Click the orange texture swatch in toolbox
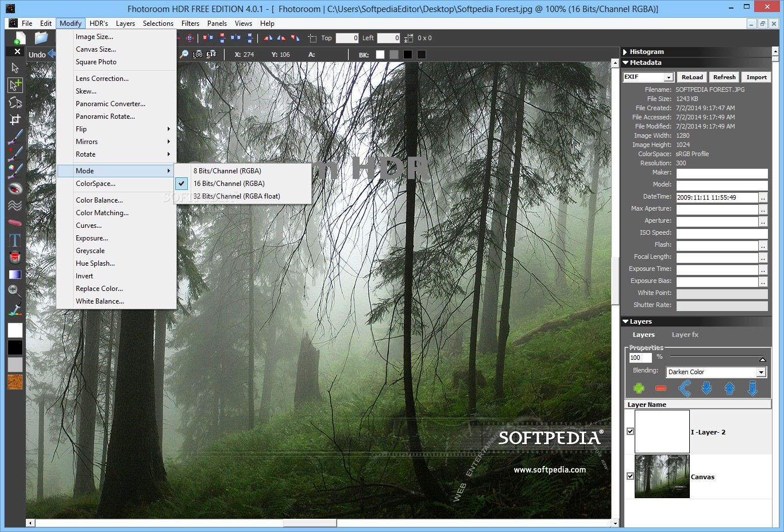 point(16,382)
